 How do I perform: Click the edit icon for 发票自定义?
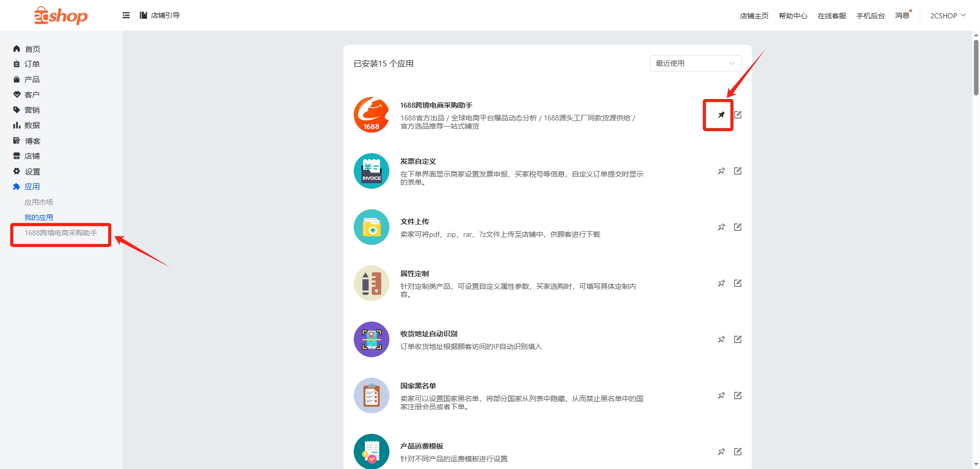point(738,171)
